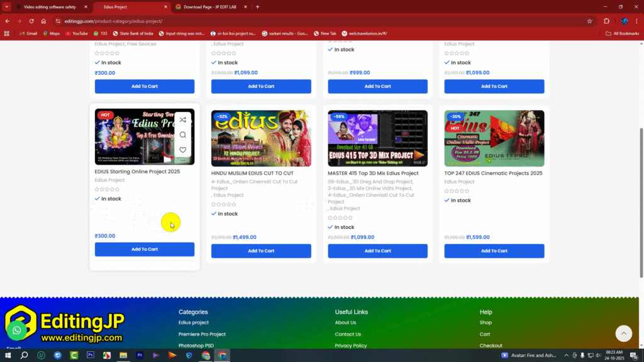Bookmark this page with the star icon
The image size is (644, 362).
click(589, 21)
